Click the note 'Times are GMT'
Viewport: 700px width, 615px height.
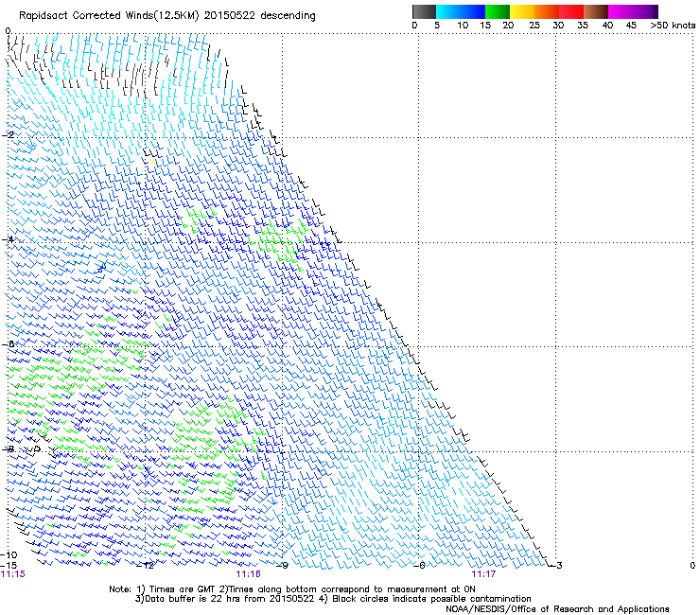coord(183,589)
